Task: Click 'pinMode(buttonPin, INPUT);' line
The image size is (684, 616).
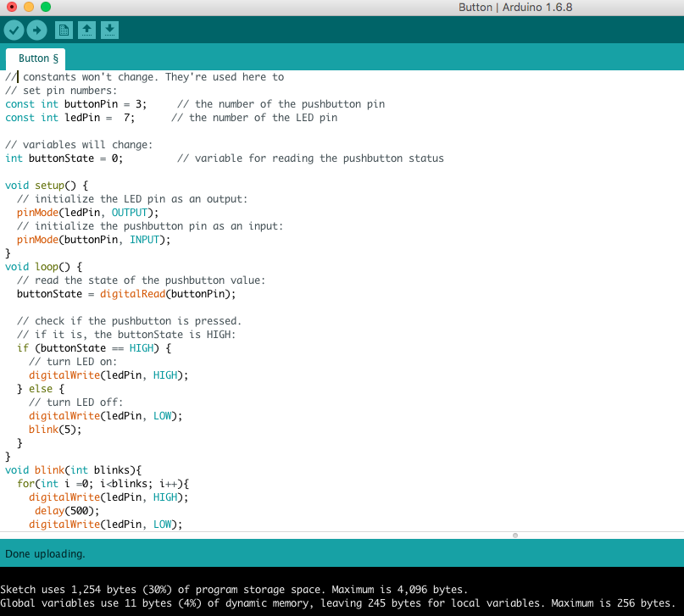Action: tap(93, 240)
